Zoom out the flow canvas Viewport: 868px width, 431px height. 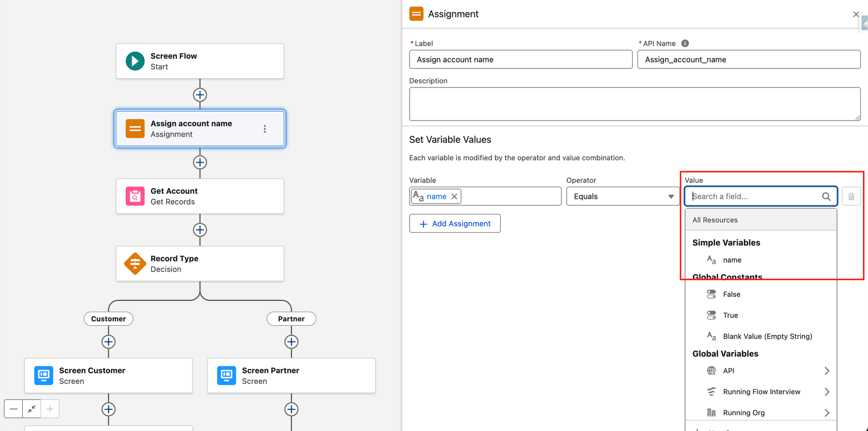14,409
